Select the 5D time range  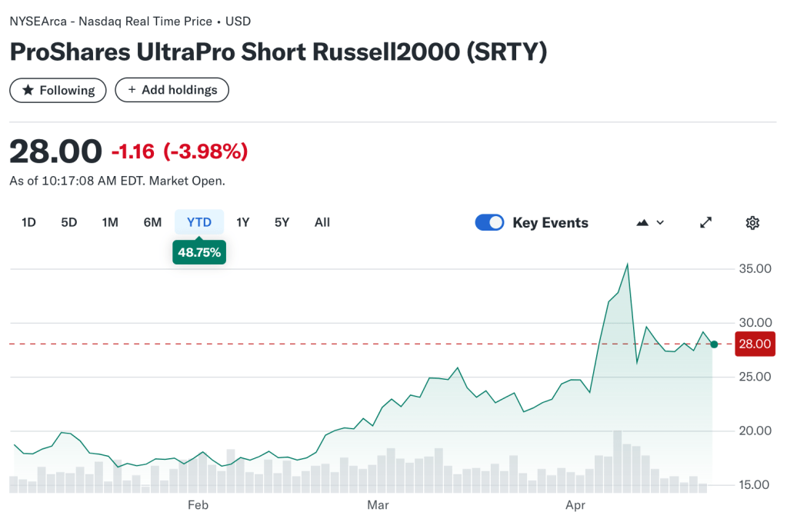pos(69,222)
